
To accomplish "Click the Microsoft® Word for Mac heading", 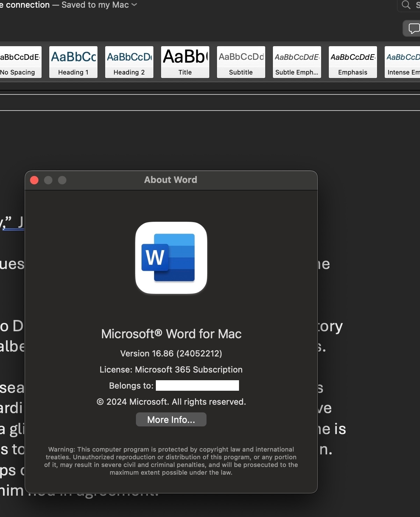I will click(171, 334).
